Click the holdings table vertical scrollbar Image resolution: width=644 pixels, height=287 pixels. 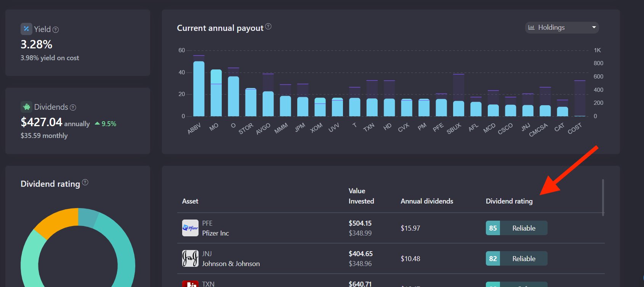pos(603,197)
